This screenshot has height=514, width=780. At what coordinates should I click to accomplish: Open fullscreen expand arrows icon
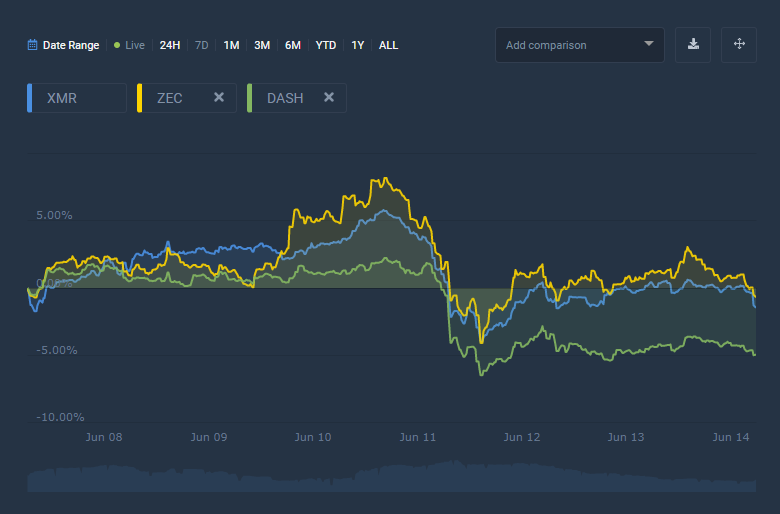pyautogui.click(x=739, y=45)
